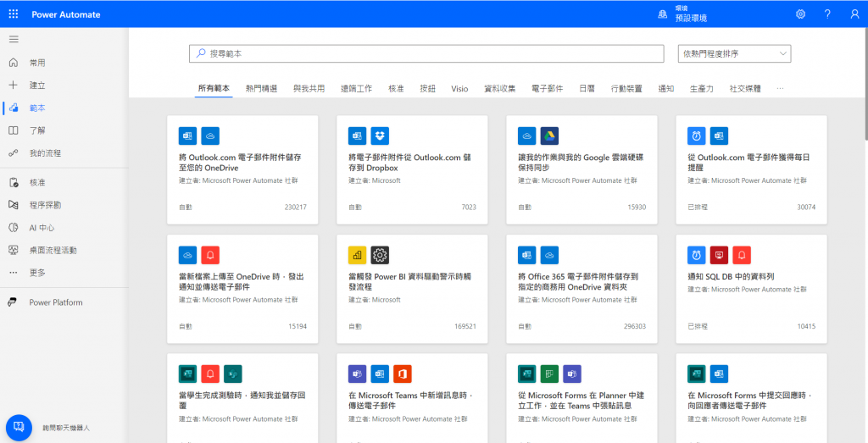Click 建立者: Microsoft on Dropbox card
The image size is (868, 443).
point(374,181)
